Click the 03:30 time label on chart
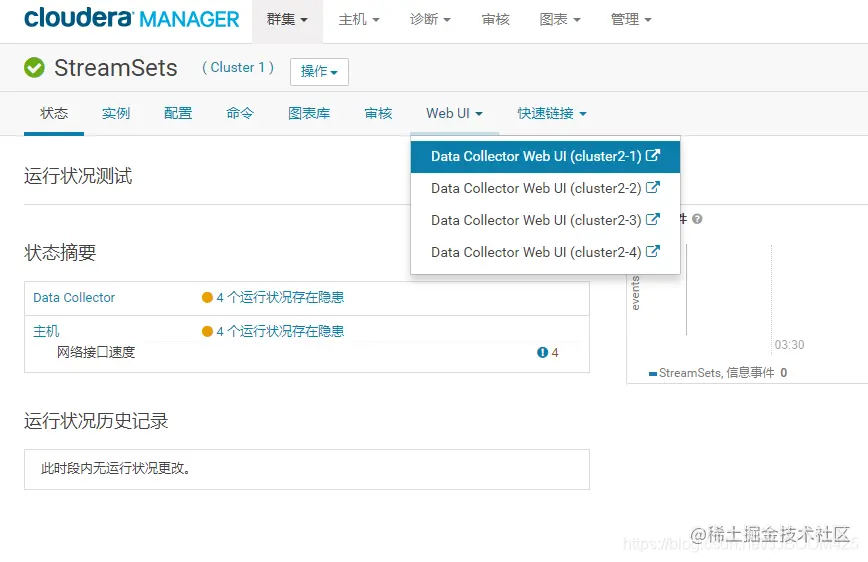 (789, 344)
